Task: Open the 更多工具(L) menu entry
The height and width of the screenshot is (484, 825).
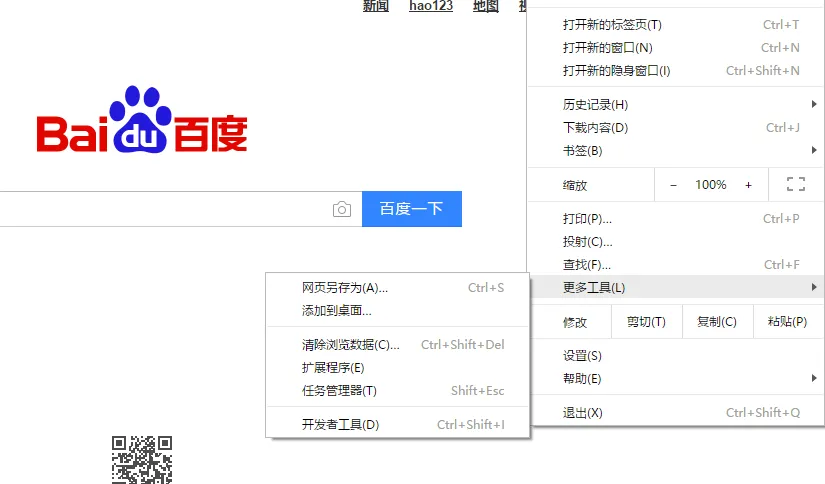Action: 676,288
